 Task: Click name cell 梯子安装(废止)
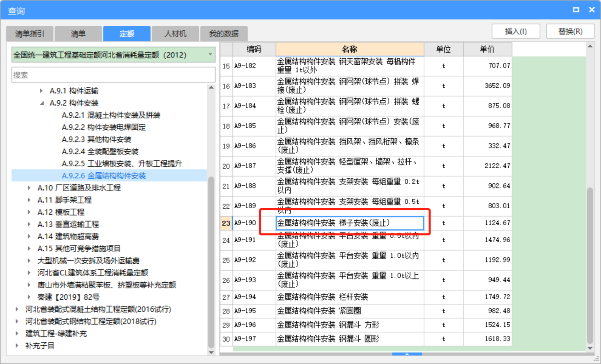tap(350, 223)
